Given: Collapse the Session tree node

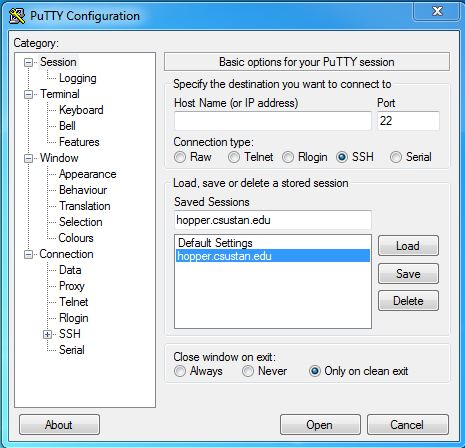Looking at the screenshot, I should (29, 62).
